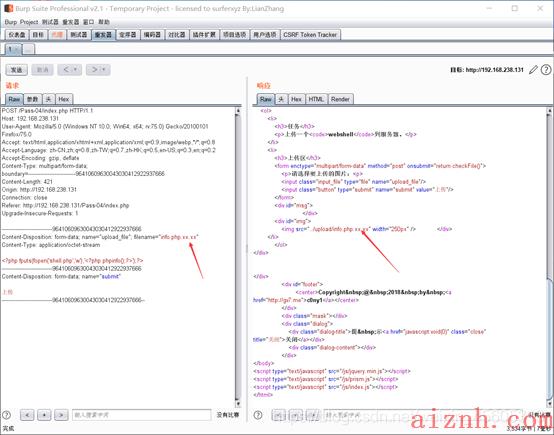Switch to the 编码器 tab

(x=152, y=35)
